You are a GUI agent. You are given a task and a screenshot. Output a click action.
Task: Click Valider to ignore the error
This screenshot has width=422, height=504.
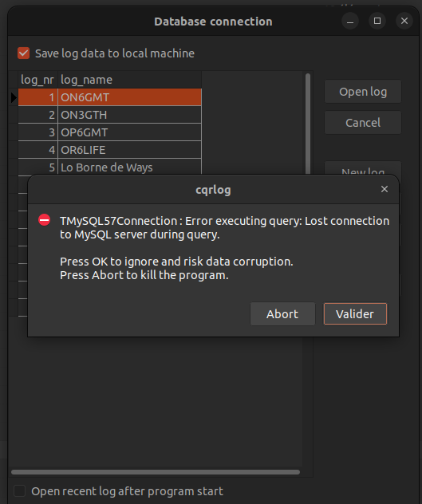pyautogui.click(x=355, y=313)
